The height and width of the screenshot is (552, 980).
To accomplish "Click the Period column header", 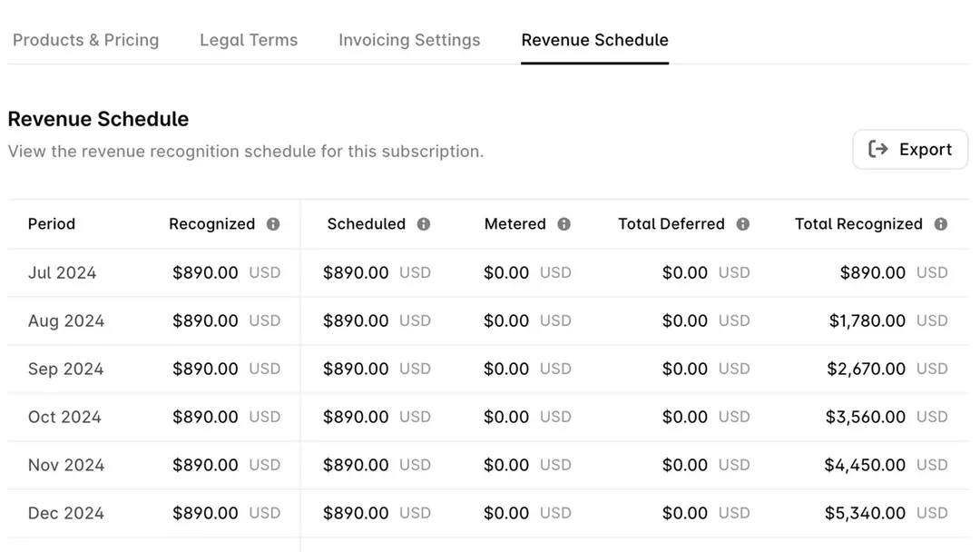I will 52,223.
